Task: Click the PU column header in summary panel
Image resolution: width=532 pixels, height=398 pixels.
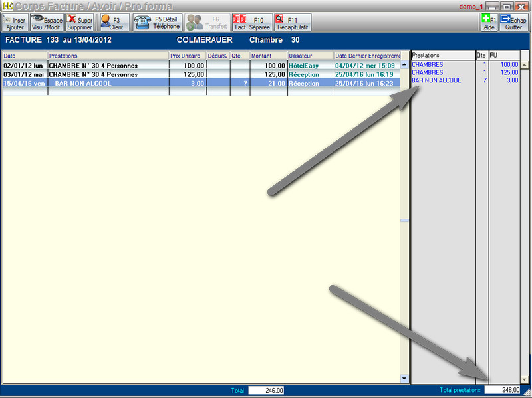Action: tap(505, 55)
